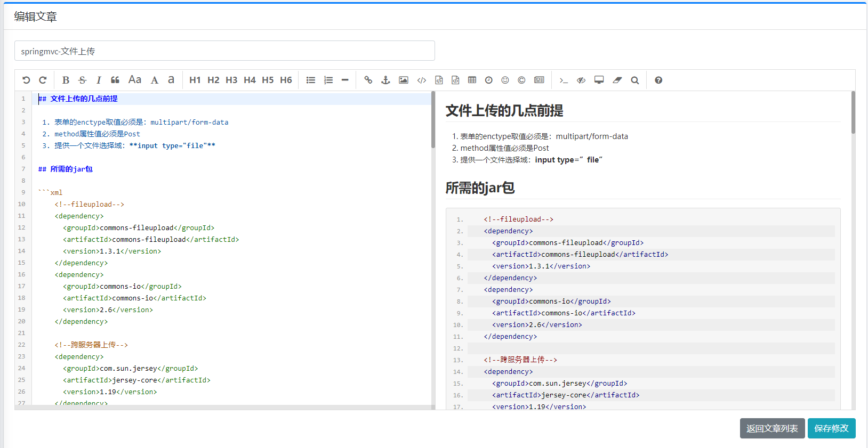
Task: Convert selection to lowercase with the a icon
Action: pos(171,80)
